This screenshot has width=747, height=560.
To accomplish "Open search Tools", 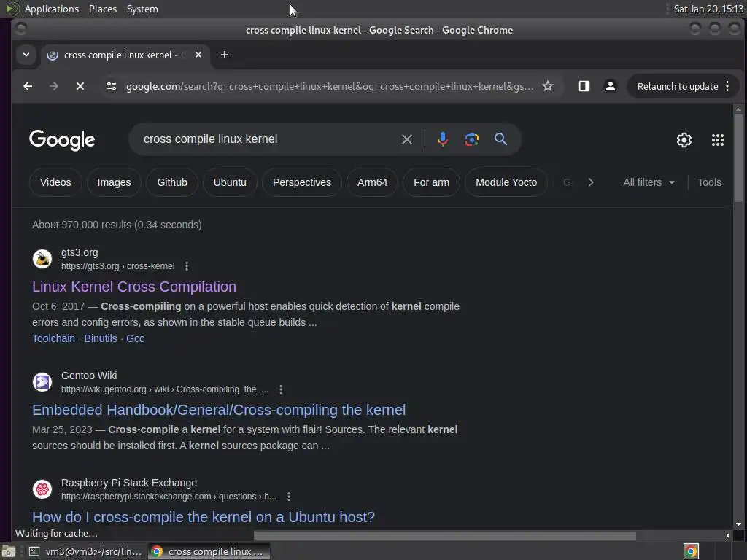I will pos(709,182).
